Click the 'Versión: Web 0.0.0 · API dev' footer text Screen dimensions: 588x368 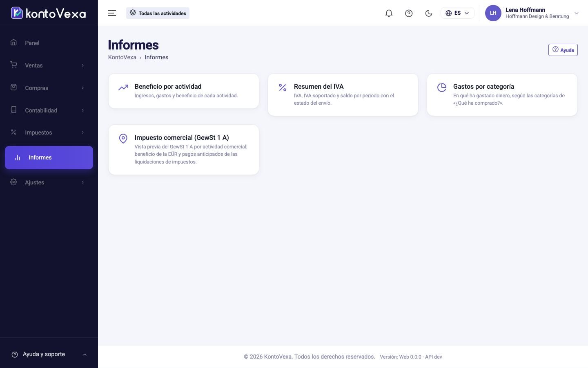[411, 357]
